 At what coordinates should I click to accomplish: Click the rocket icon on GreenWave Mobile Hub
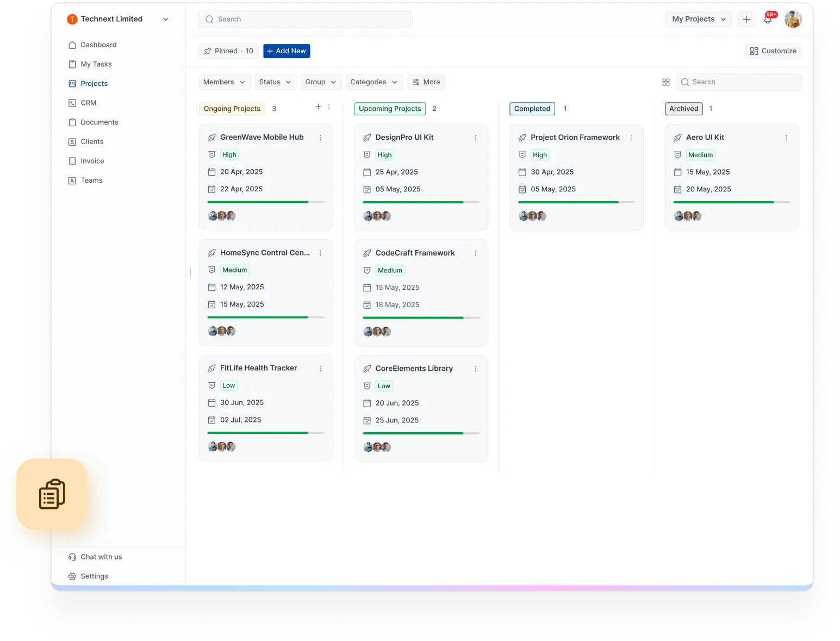point(212,138)
